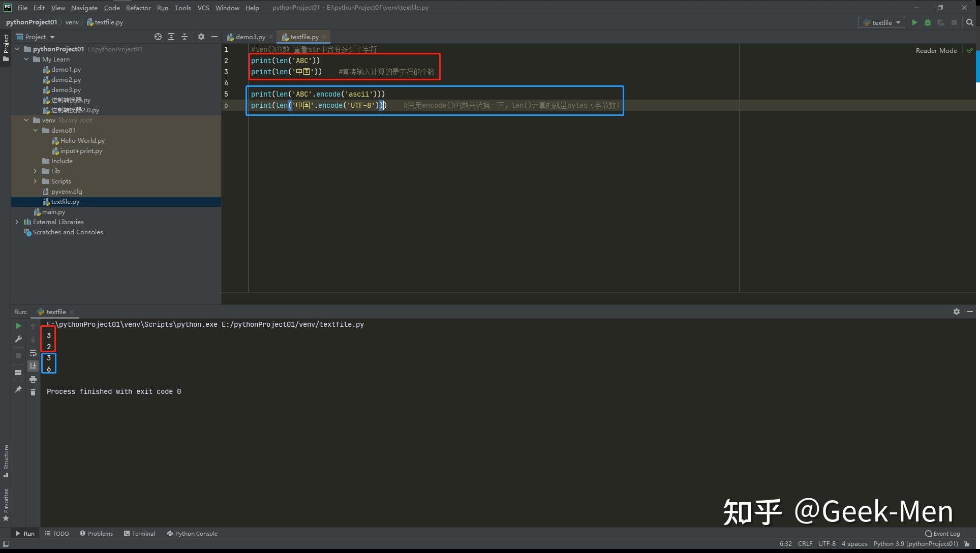Viewport: 980px width, 553px height.
Task: Open Run panel settings gear
Action: pyautogui.click(x=957, y=311)
